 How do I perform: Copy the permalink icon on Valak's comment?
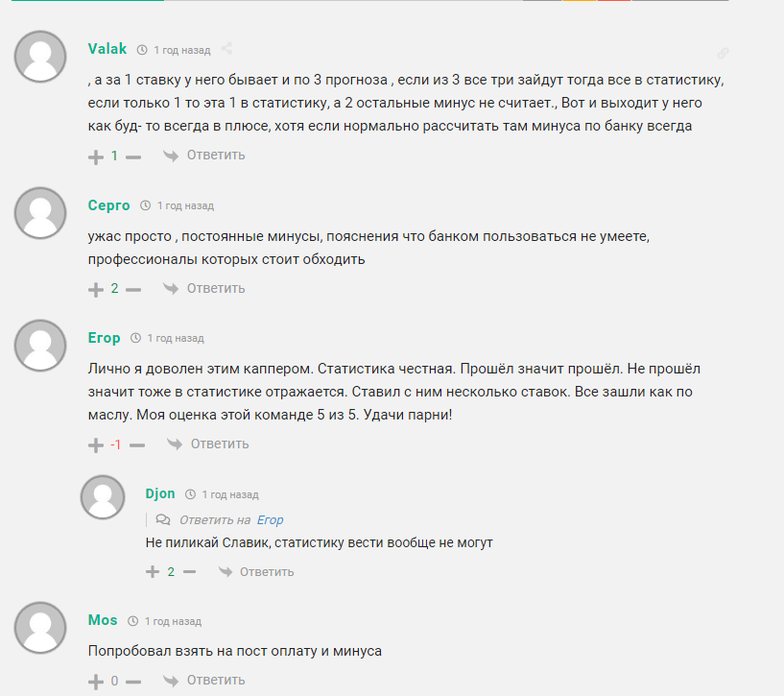pos(724,54)
